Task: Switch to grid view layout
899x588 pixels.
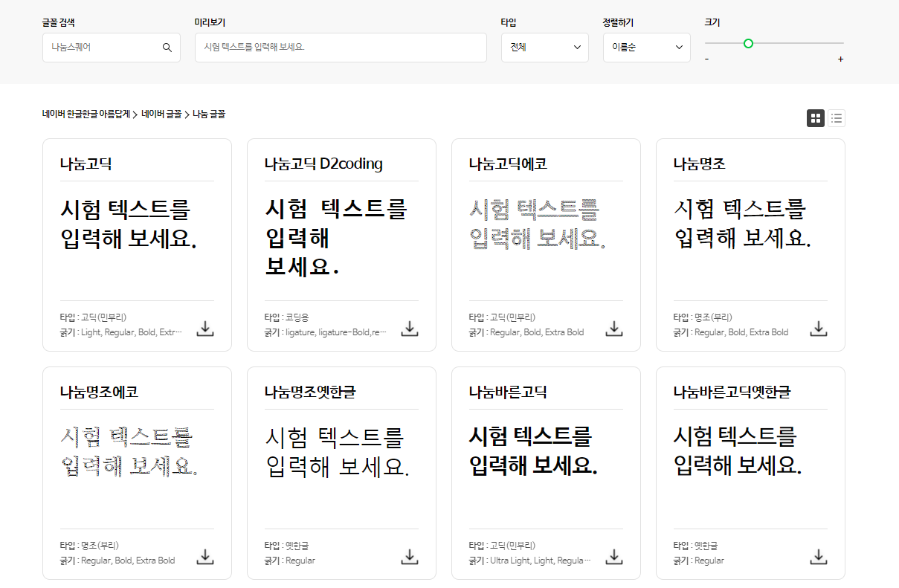Action: pyautogui.click(x=816, y=117)
